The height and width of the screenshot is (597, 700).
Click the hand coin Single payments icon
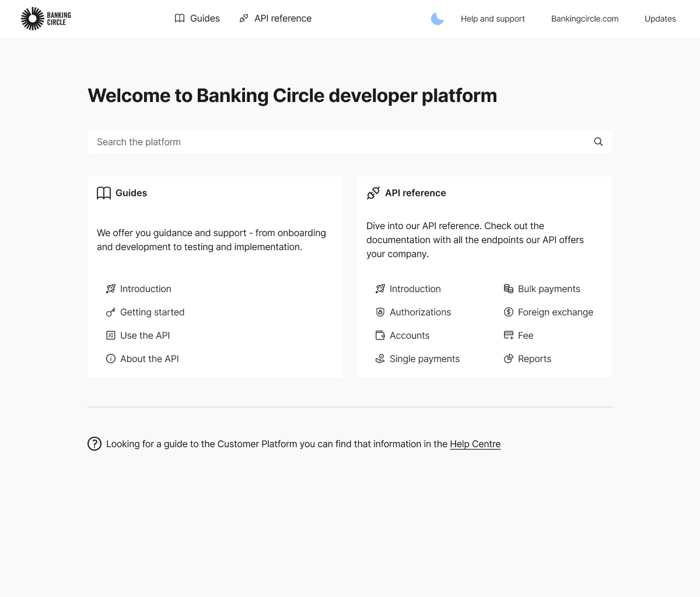pos(380,359)
